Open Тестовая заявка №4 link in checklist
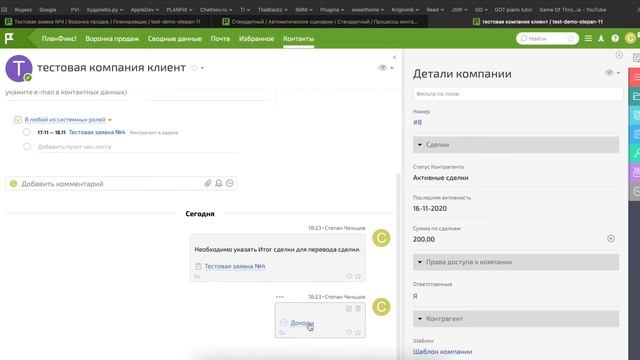640x360 pixels. coord(97,132)
